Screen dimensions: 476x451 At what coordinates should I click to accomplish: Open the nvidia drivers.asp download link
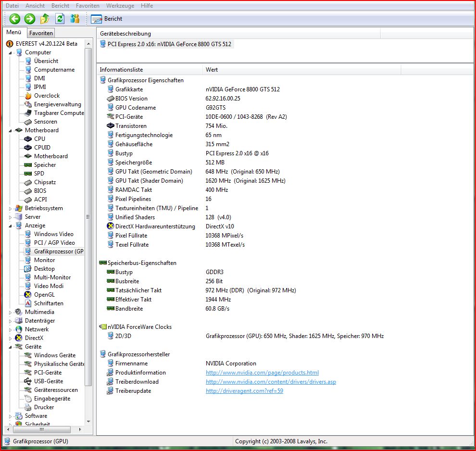pos(271,381)
